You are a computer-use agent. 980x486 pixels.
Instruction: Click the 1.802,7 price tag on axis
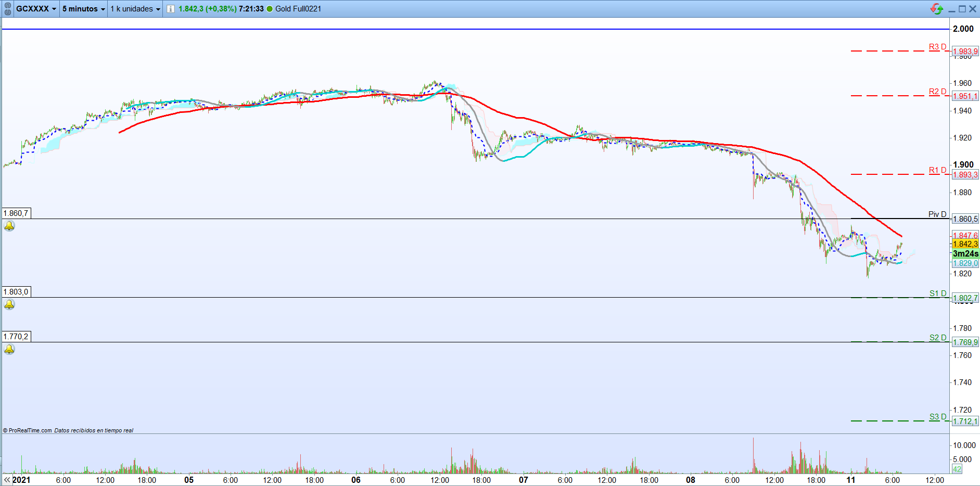pos(965,298)
